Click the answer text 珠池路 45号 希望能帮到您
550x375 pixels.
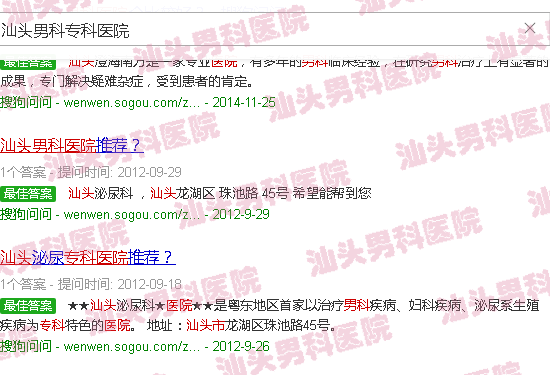click(x=295, y=193)
